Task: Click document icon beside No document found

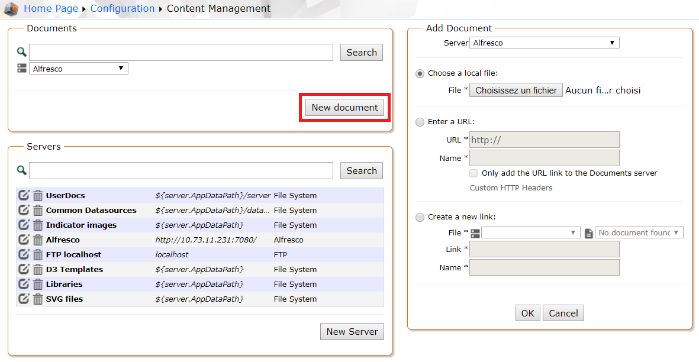Action: pyautogui.click(x=589, y=233)
